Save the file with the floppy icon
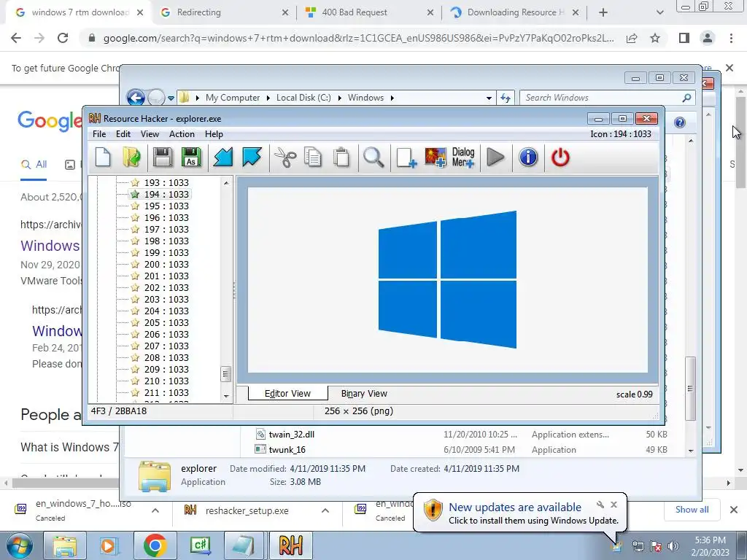 [163, 157]
